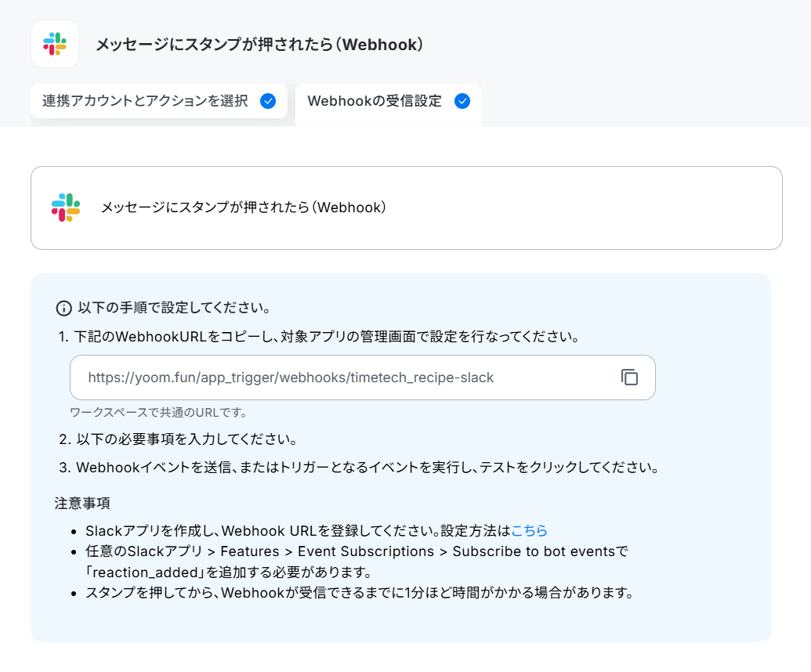Open the こちら setup instructions link
This screenshot has width=811, height=672.
click(x=529, y=530)
